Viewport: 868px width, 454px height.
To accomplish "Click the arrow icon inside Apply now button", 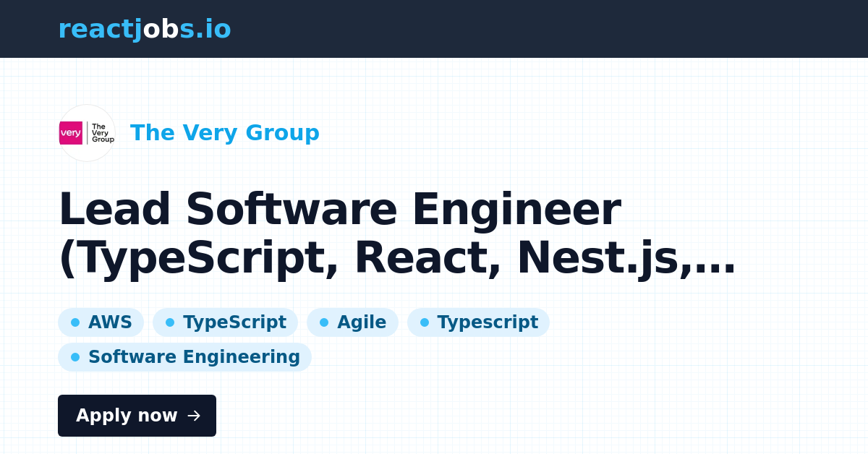I will [x=193, y=416].
